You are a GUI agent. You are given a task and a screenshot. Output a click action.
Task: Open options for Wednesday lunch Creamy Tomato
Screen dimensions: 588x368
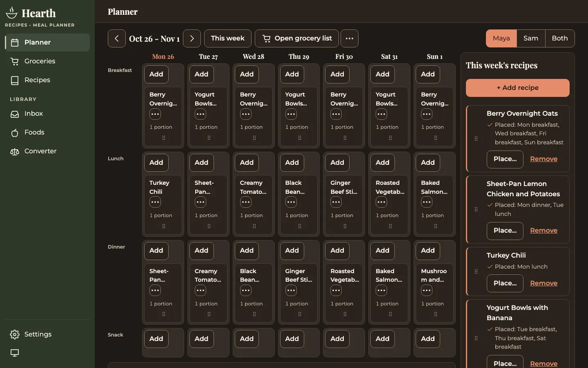coord(246,202)
